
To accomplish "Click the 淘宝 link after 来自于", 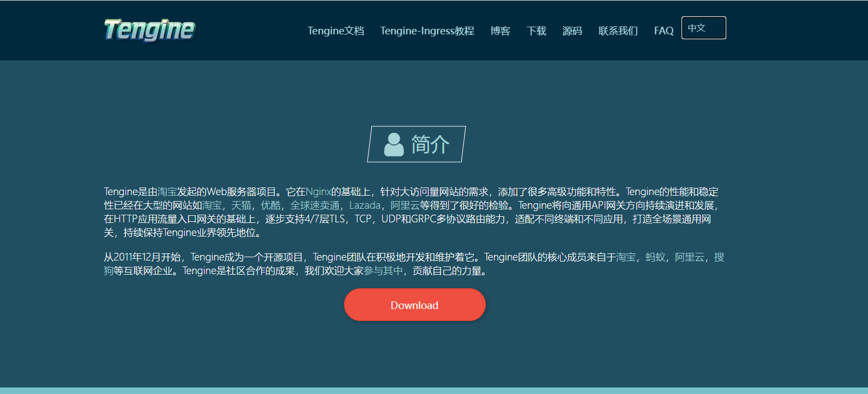I will [626, 257].
